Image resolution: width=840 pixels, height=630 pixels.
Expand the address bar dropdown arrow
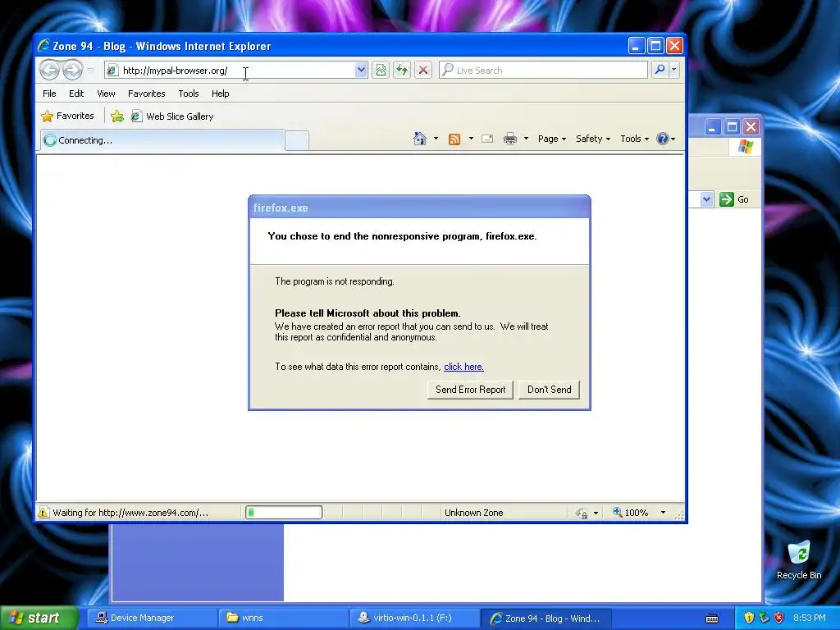tap(361, 71)
